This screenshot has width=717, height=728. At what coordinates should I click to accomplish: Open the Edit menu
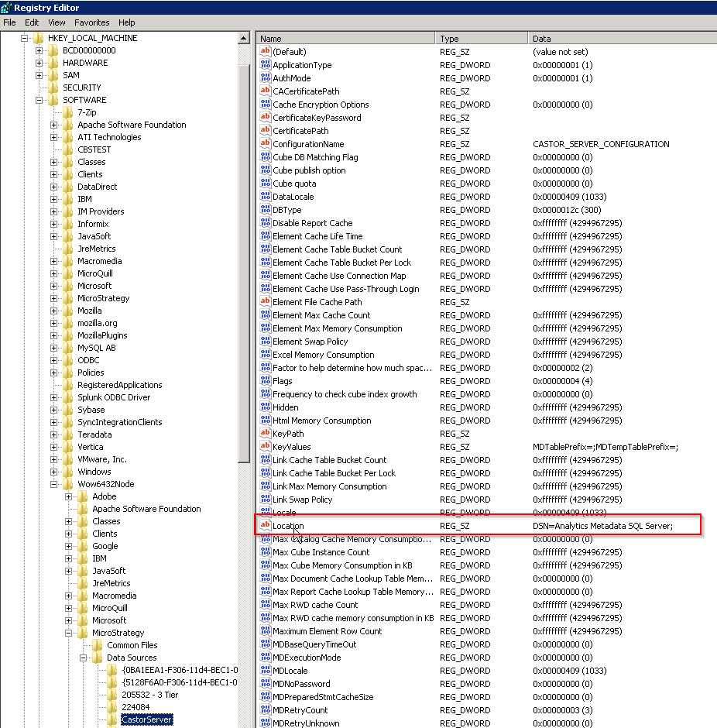[x=32, y=22]
